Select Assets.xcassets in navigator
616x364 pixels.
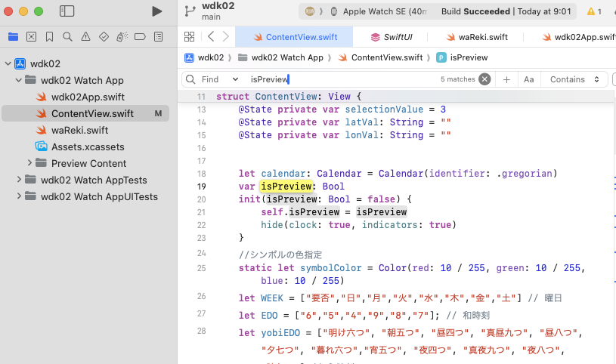tap(88, 147)
